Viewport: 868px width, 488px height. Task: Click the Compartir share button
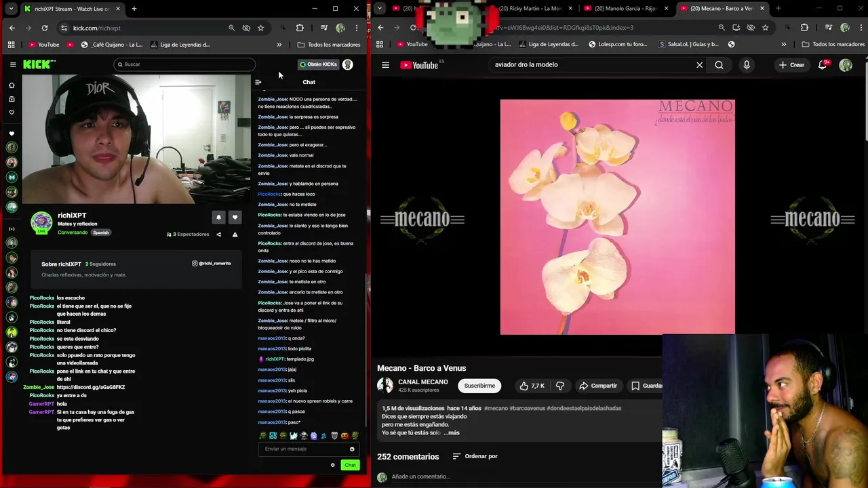(597, 386)
